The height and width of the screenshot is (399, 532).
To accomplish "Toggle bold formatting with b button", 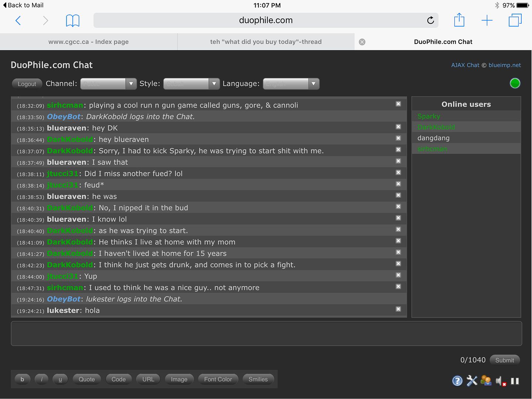I will [x=22, y=379].
